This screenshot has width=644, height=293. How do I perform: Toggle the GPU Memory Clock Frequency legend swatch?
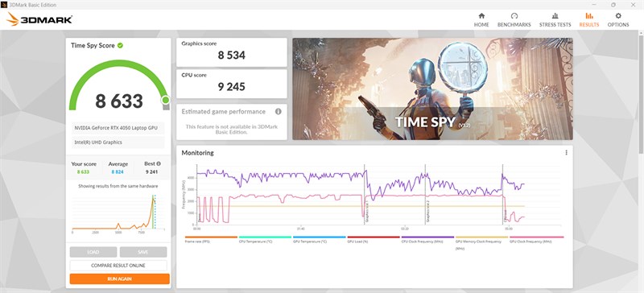[x=481, y=237]
